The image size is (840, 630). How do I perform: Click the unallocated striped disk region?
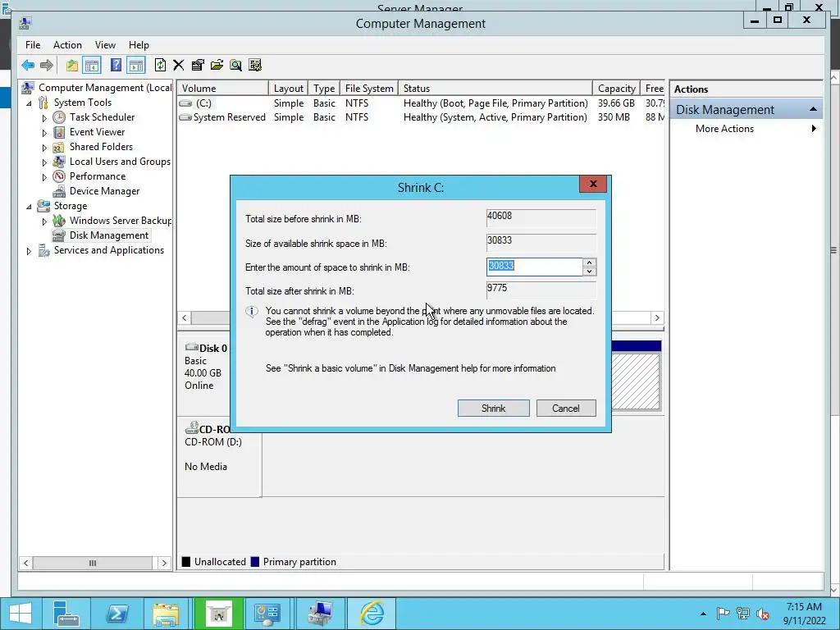coord(636,381)
